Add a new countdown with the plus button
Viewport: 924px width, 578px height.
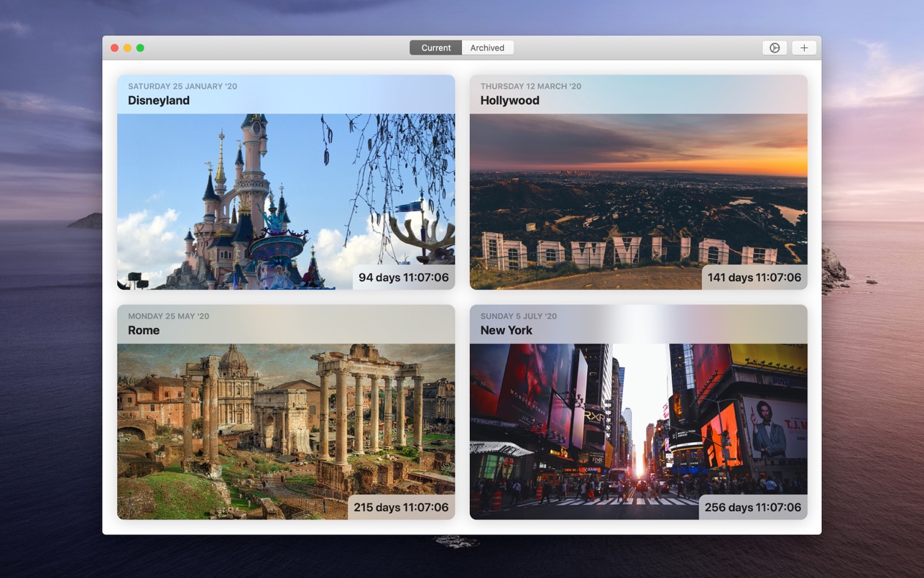(x=804, y=48)
